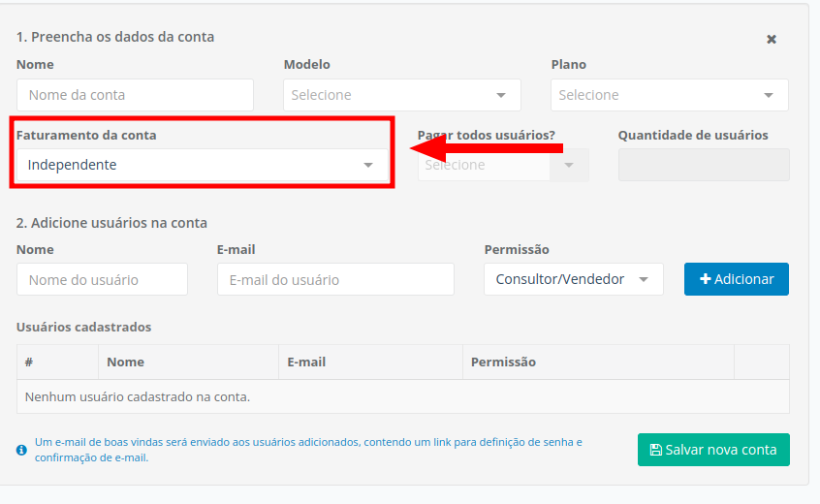This screenshot has height=504, width=820.
Task: Open the Modelo dropdown
Action: pyautogui.click(x=401, y=95)
